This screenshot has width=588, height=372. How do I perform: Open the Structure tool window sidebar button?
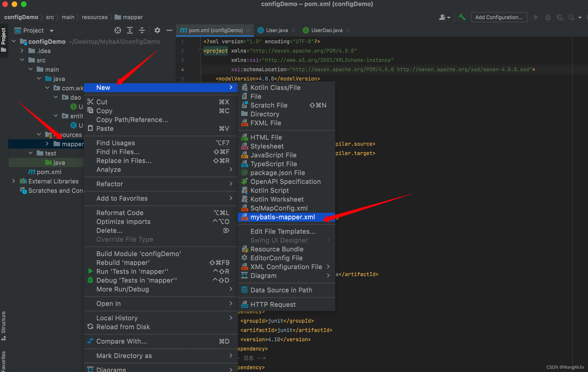pos(3,325)
